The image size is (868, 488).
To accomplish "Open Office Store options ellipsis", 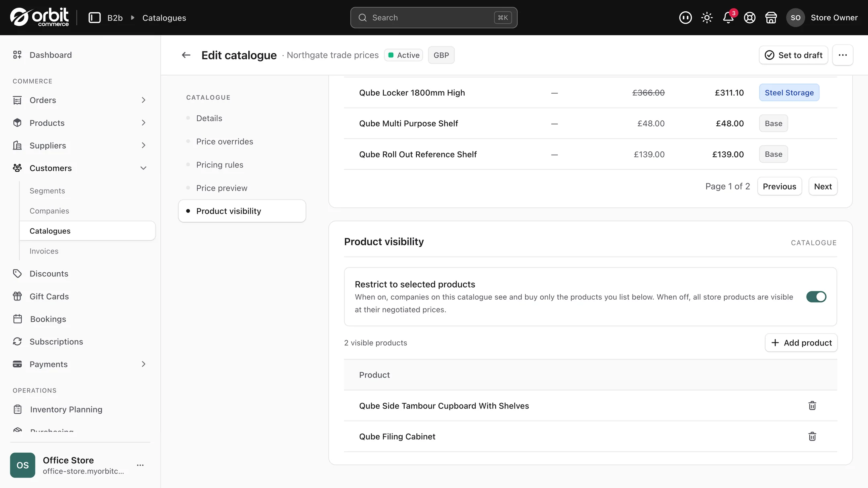I will [x=140, y=465].
